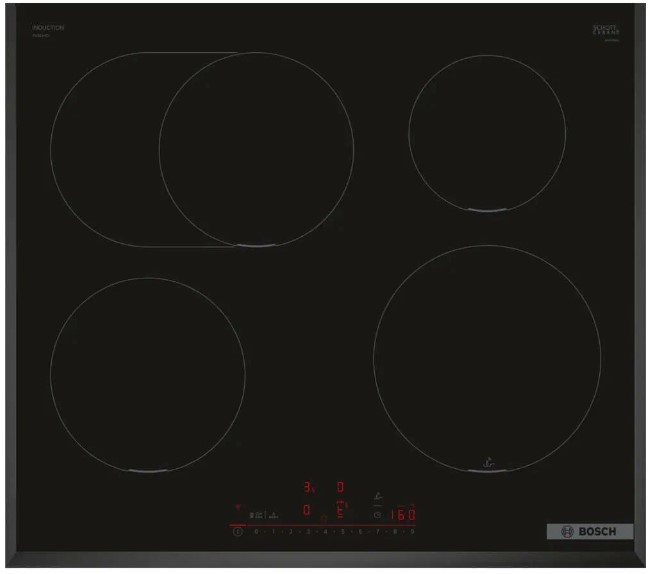
Task: Tap the frying sensor pan icon above timer
Action: pos(378,495)
